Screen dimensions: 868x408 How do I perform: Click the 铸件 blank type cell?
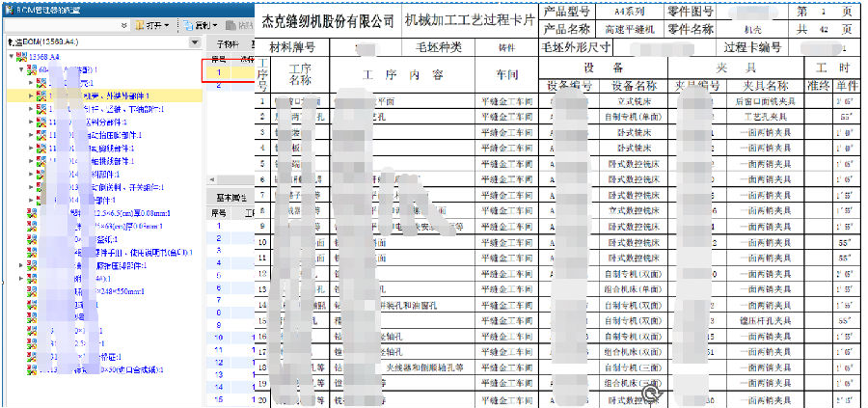(x=506, y=48)
